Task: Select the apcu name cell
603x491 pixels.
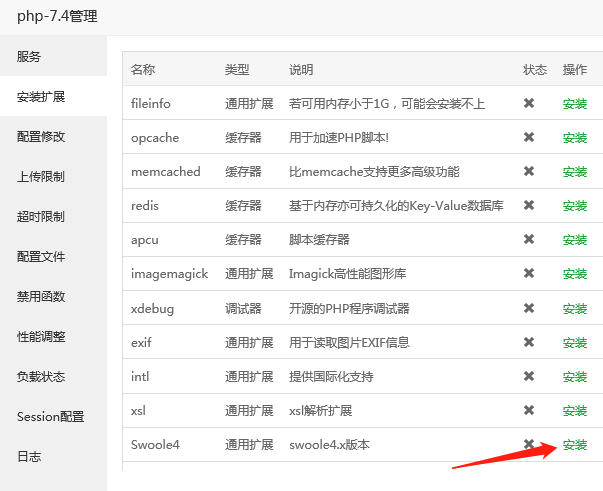Action: point(145,240)
